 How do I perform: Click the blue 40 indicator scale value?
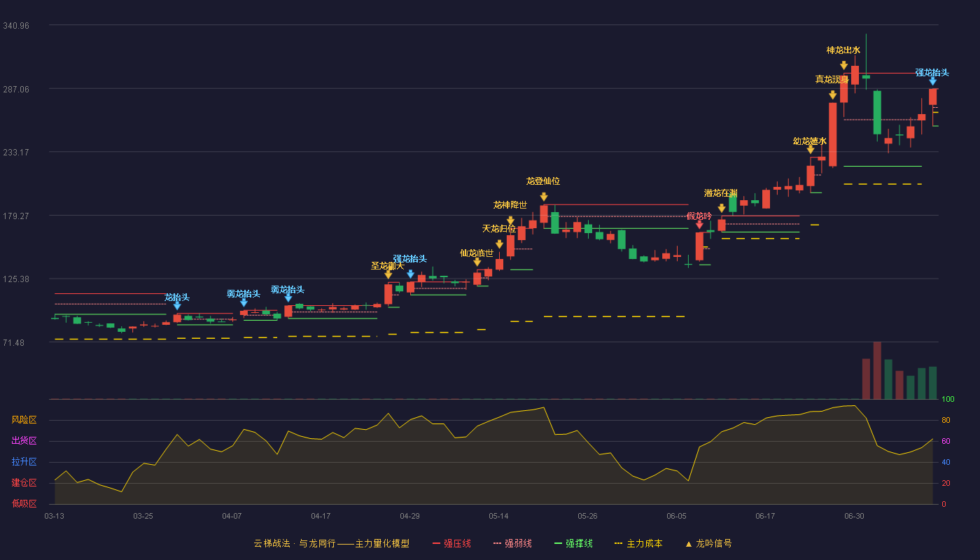[x=946, y=462]
